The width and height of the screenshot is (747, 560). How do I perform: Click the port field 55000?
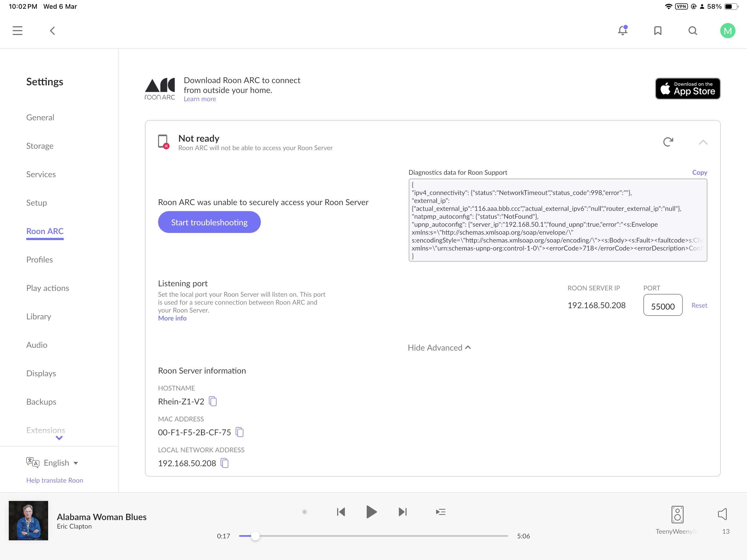[x=663, y=305]
